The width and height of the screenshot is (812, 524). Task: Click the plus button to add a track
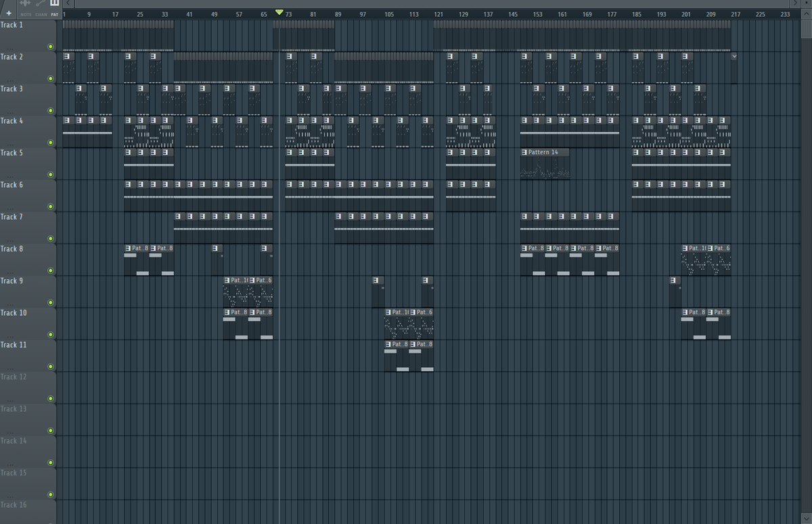(9, 14)
